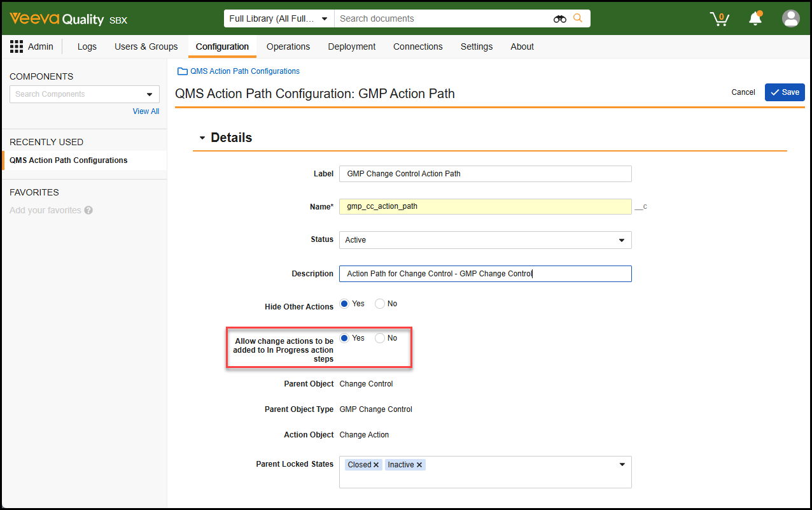Click the binoculars advanced search icon
Screen dimensions: 812x510
pyautogui.click(x=559, y=19)
